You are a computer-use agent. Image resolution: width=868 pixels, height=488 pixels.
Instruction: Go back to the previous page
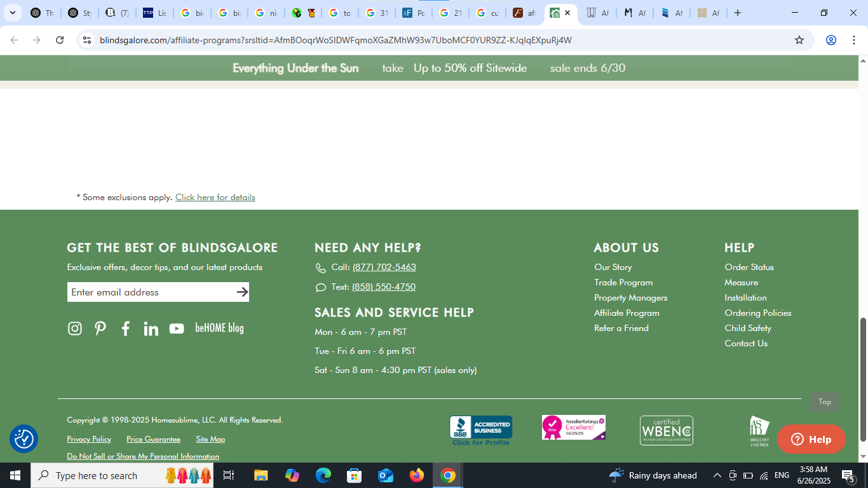click(14, 40)
